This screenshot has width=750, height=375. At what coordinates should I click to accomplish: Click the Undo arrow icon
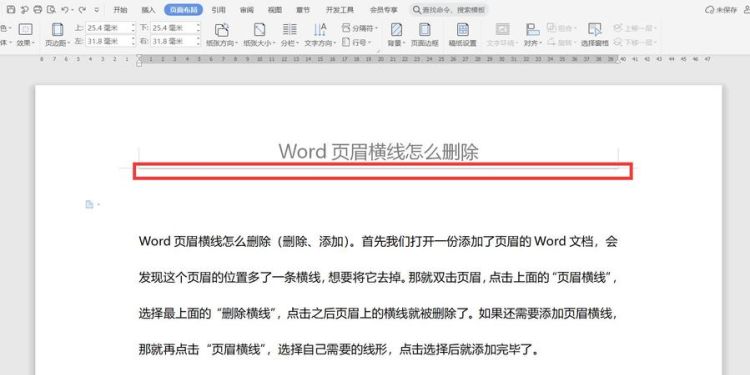click(x=65, y=10)
